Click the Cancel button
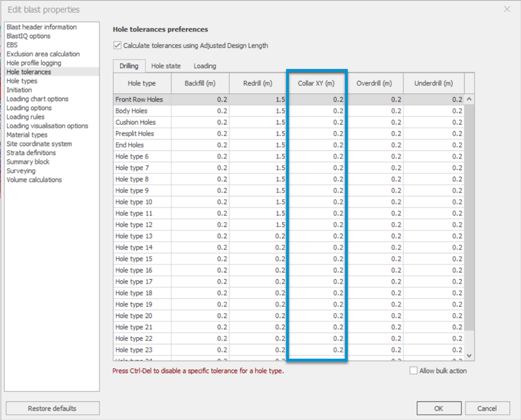 (487, 408)
